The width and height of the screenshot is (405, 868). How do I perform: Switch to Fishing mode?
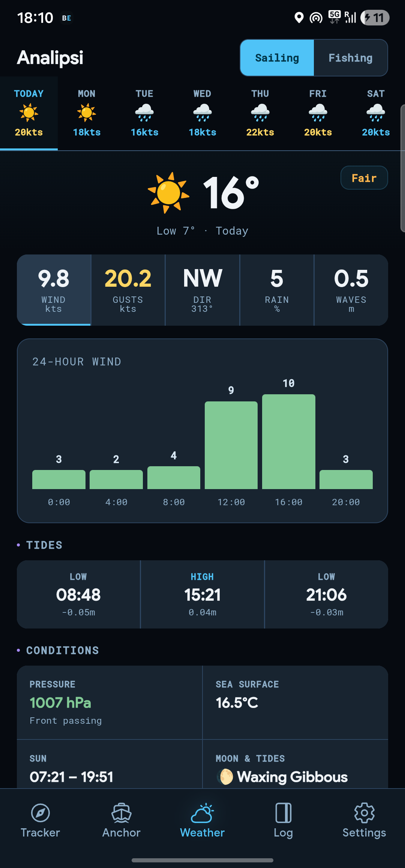click(350, 58)
